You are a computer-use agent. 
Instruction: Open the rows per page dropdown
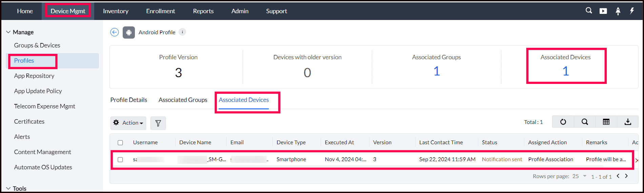(580, 176)
